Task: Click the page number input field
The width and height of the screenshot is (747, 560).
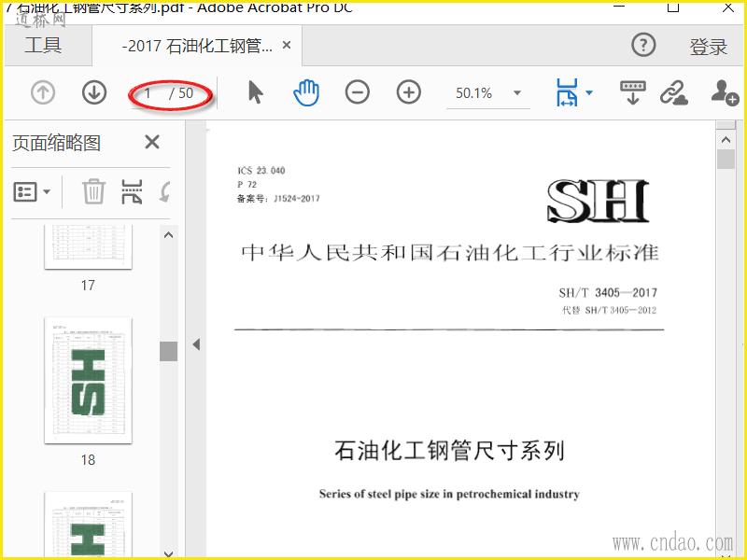Action: [149, 92]
